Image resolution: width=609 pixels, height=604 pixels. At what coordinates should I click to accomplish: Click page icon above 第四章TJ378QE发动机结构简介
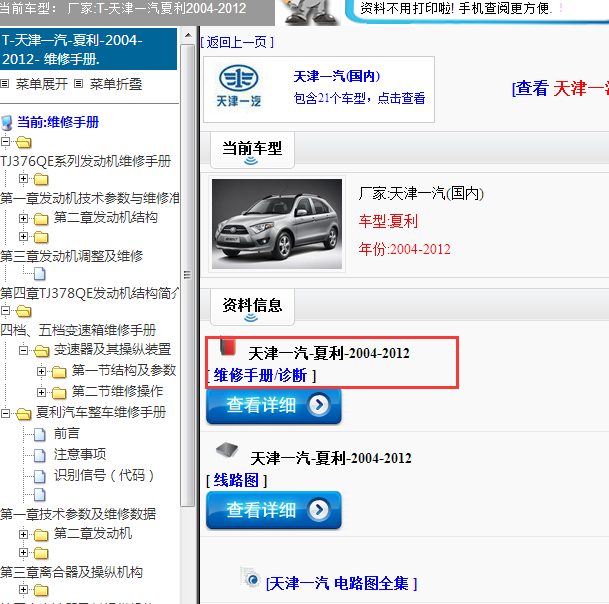point(40,274)
